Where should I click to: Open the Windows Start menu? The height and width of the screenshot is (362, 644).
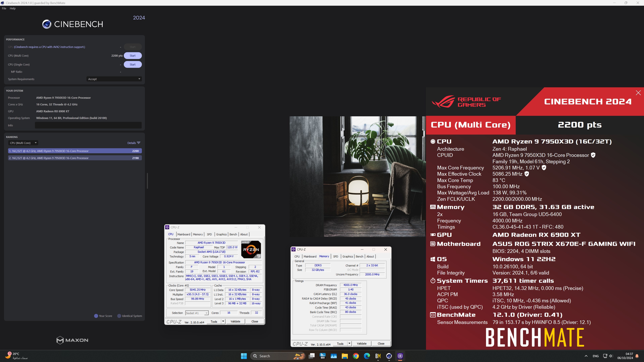point(244,356)
